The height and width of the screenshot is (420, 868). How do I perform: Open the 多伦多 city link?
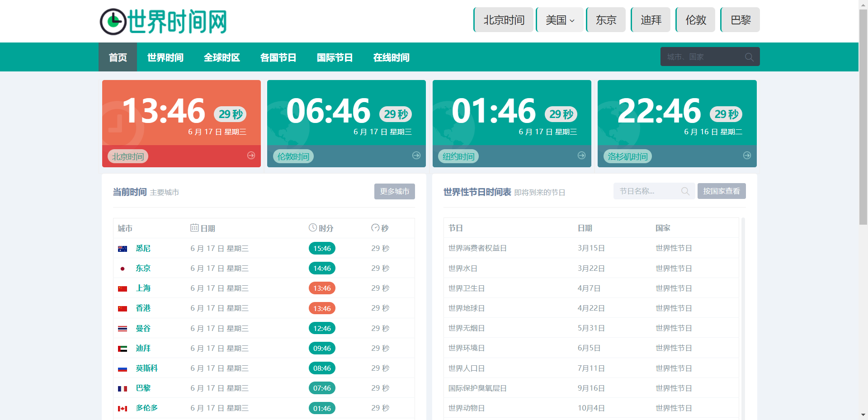[147, 408]
